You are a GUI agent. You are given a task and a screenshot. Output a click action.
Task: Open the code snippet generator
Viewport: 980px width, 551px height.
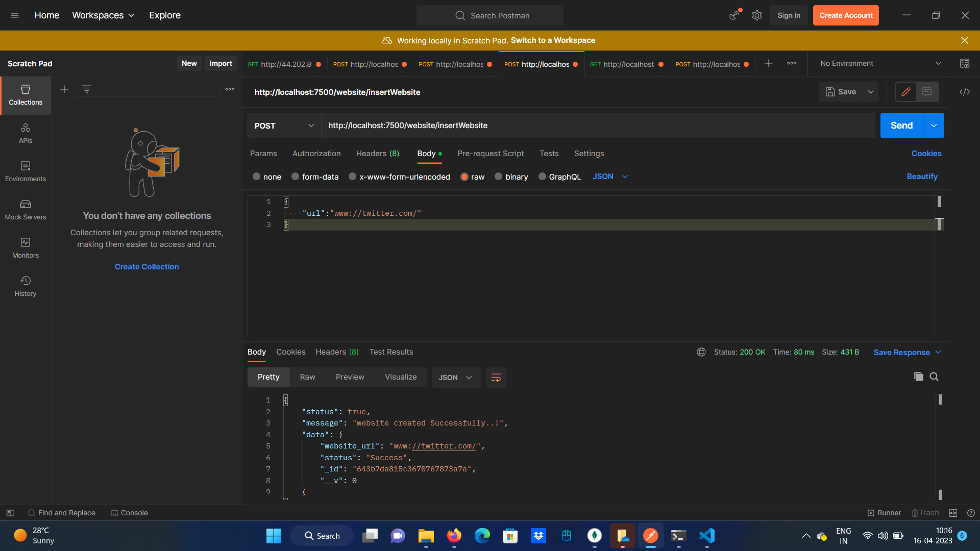coord(965,92)
